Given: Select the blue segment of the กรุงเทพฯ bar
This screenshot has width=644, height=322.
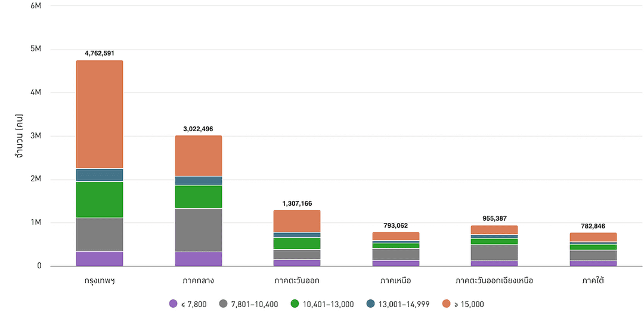Looking at the screenshot, I should click(x=100, y=175).
